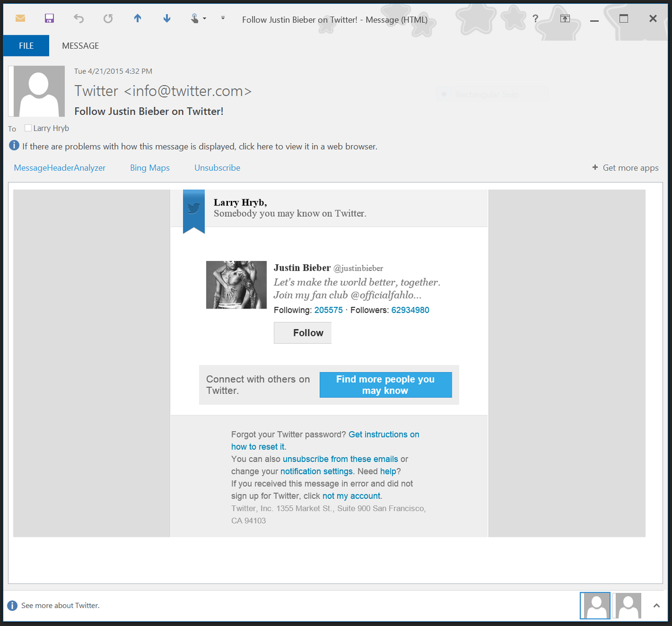Click the Justin Bieber name text
This screenshot has height=626, width=672.
[302, 268]
